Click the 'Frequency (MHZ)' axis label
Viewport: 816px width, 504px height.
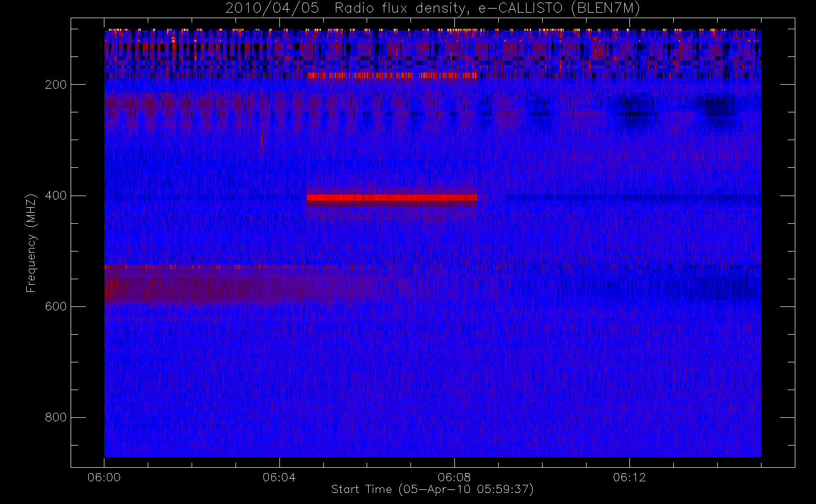[x=31, y=243]
